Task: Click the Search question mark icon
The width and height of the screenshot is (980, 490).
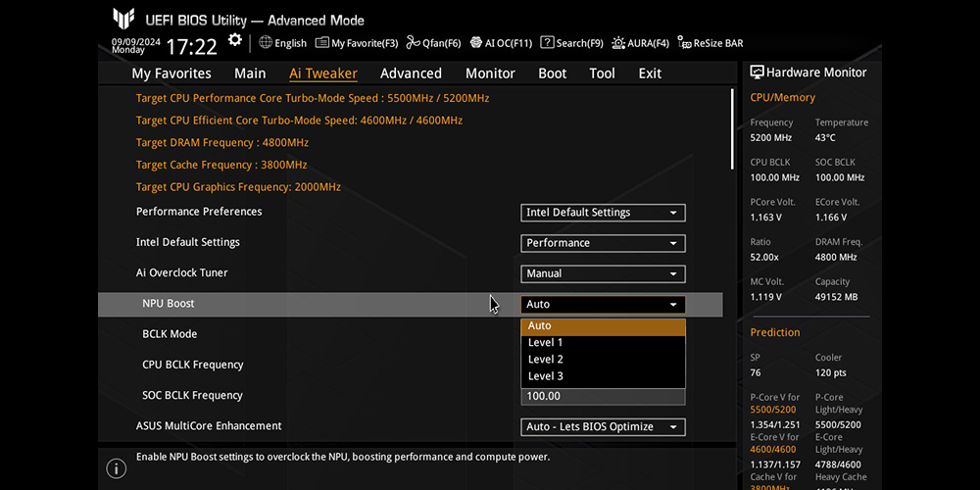Action: [x=547, y=42]
